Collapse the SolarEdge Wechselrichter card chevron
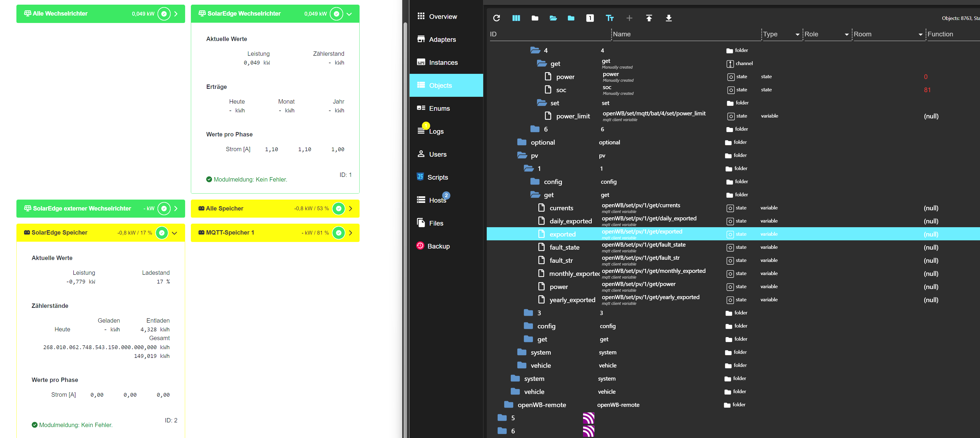The width and height of the screenshot is (980, 438). (x=349, y=14)
